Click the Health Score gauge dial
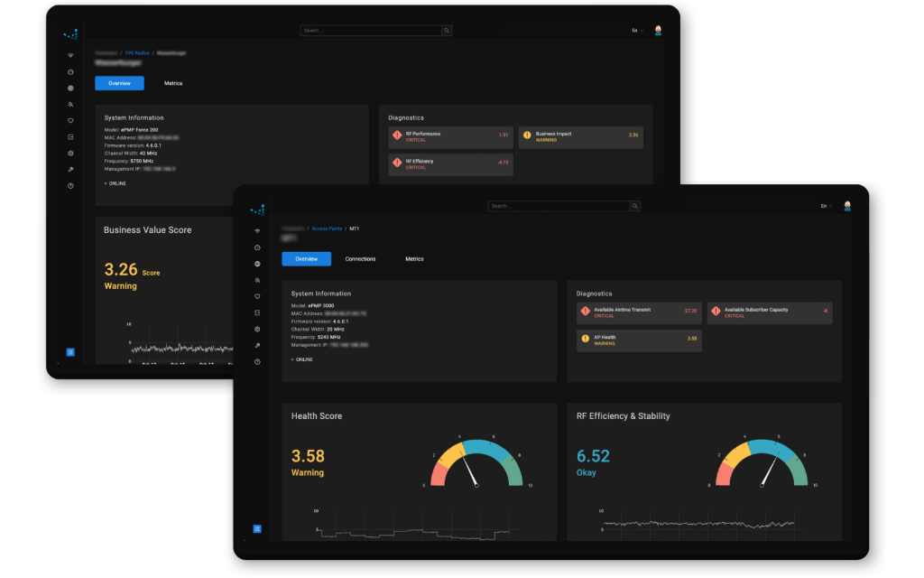 coord(476,462)
